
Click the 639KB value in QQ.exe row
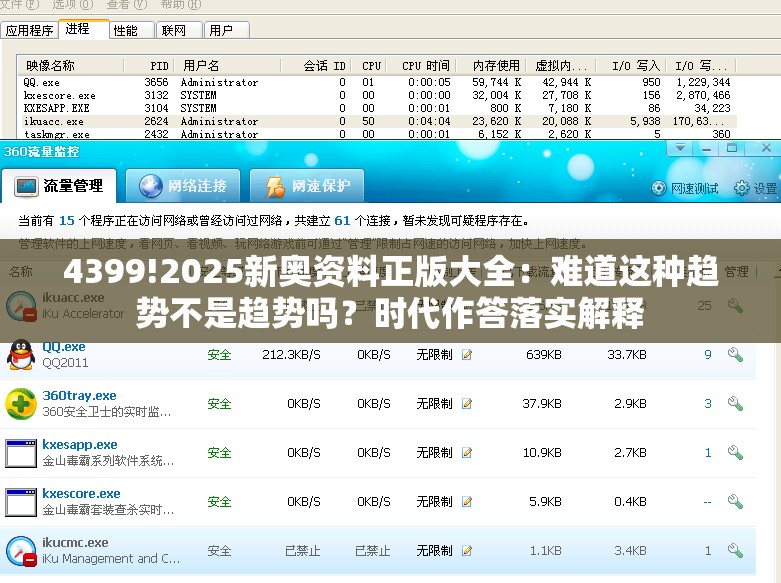pos(543,355)
